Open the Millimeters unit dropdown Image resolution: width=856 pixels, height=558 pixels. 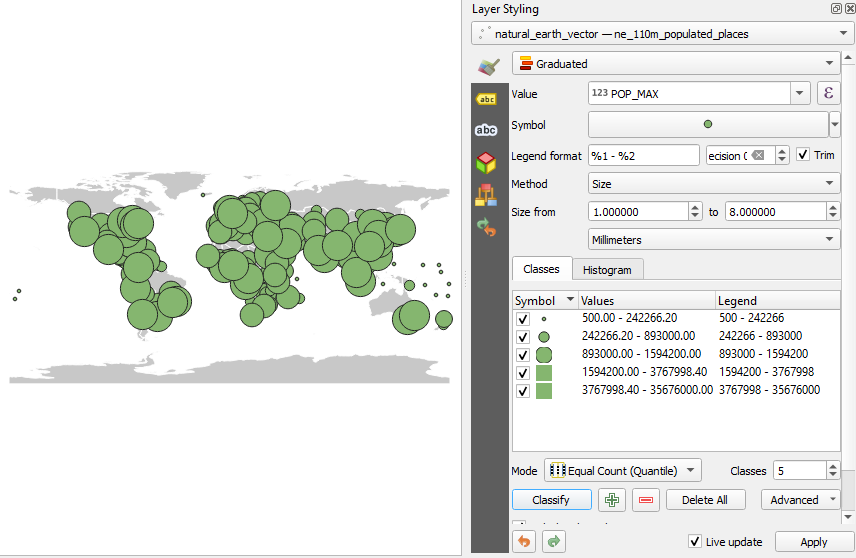(714, 239)
